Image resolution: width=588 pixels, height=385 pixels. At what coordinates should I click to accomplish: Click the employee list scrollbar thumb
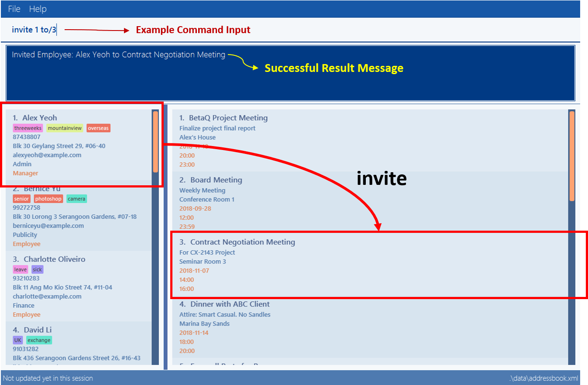click(155, 142)
